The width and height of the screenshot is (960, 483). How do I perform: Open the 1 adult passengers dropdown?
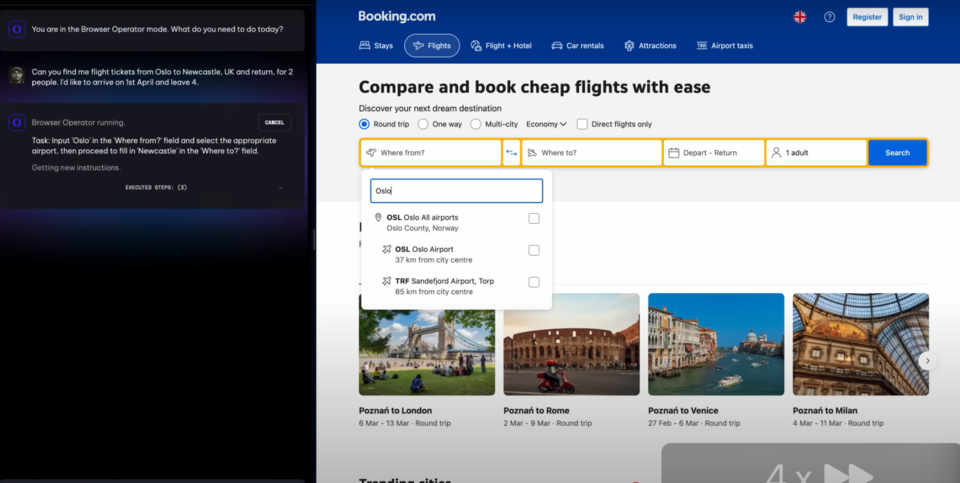pos(816,153)
